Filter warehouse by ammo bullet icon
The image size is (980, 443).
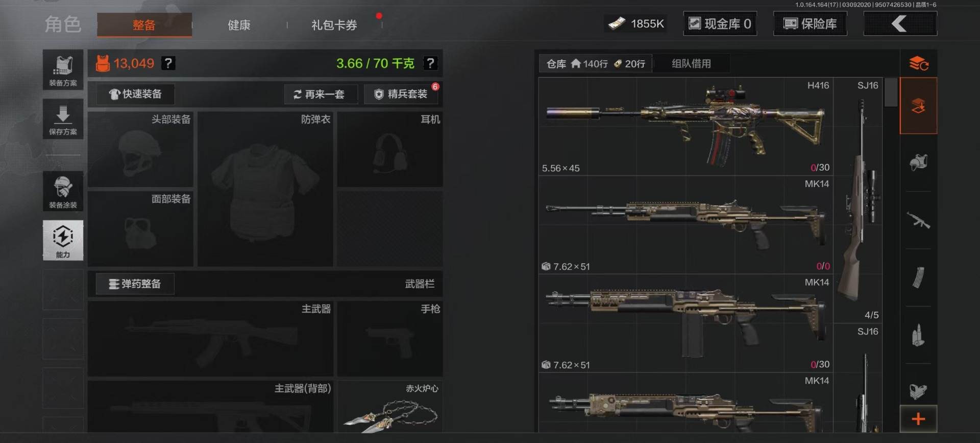tap(918, 335)
